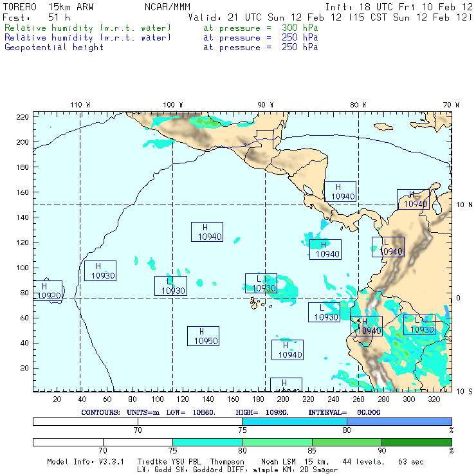Click Lake Nicaragua outline on the map

[308, 190]
